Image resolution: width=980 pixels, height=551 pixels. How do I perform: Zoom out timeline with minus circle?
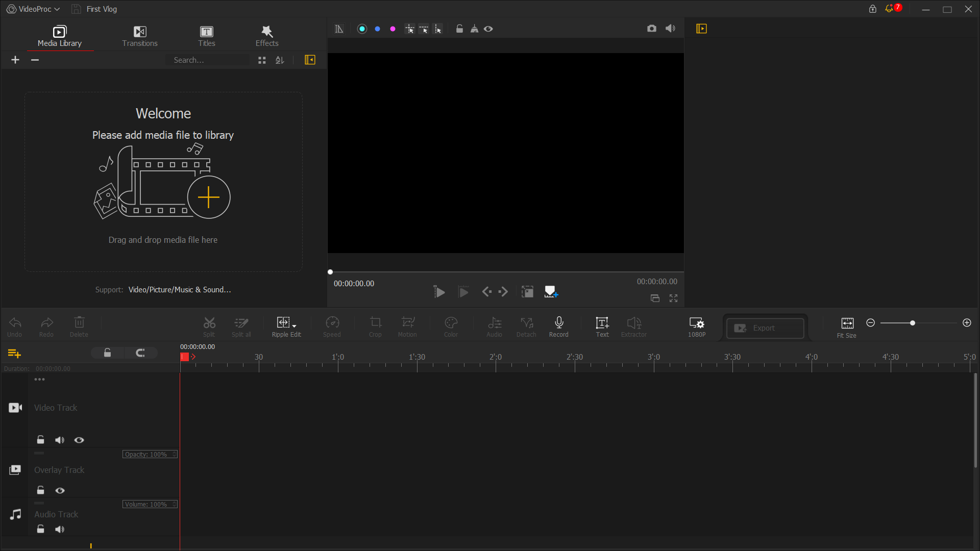coord(871,323)
